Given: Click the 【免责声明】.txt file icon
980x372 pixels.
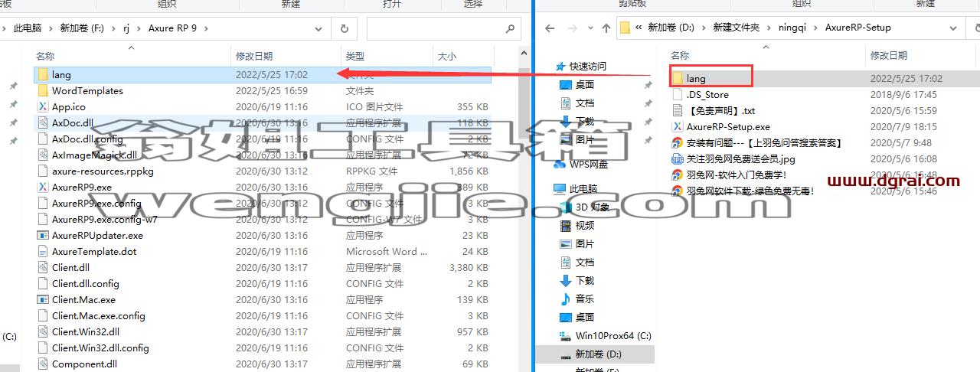Looking at the screenshot, I should point(678,111).
